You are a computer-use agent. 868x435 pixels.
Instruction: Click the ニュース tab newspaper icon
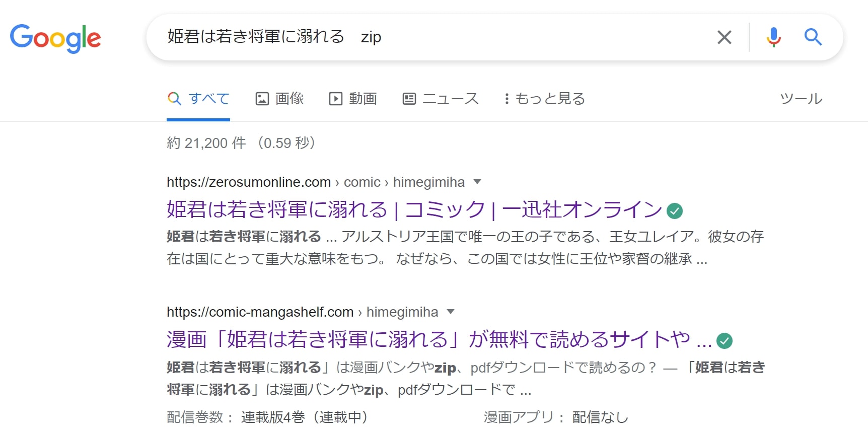click(409, 99)
